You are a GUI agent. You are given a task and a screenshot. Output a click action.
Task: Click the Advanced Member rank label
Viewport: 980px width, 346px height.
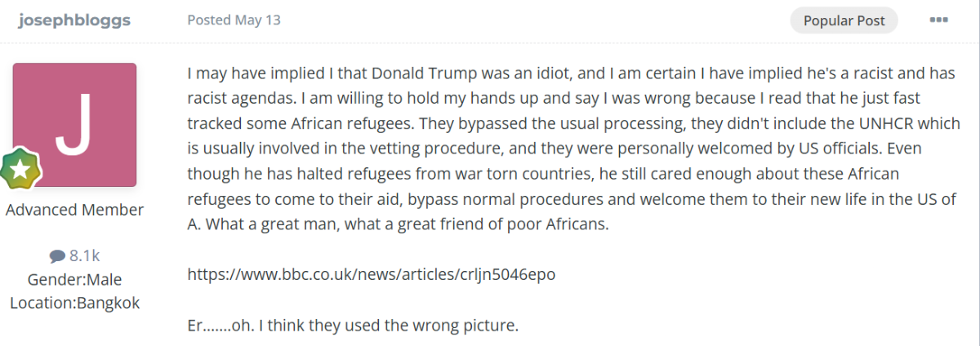coord(74,210)
